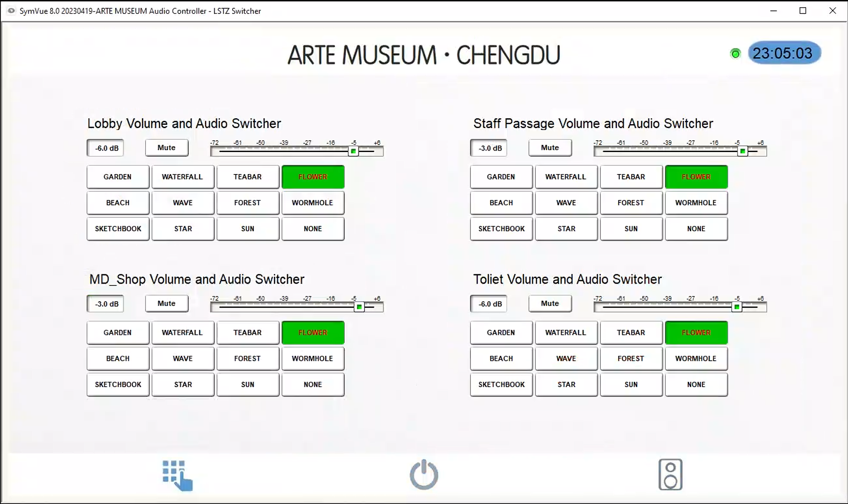Pick STAR in MD_Shop switcher

[x=183, y=385]
